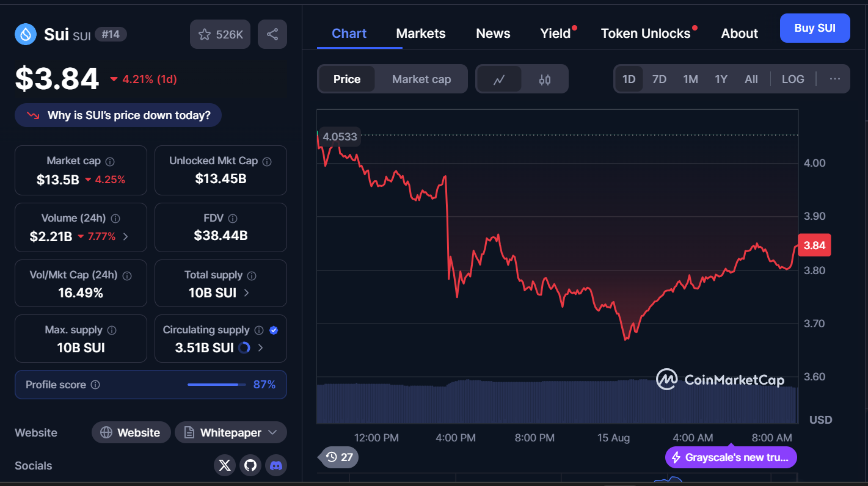The image size is (868, 486).
Task: Click the $3.84 main price text
Action: click(x=57, y=79)
